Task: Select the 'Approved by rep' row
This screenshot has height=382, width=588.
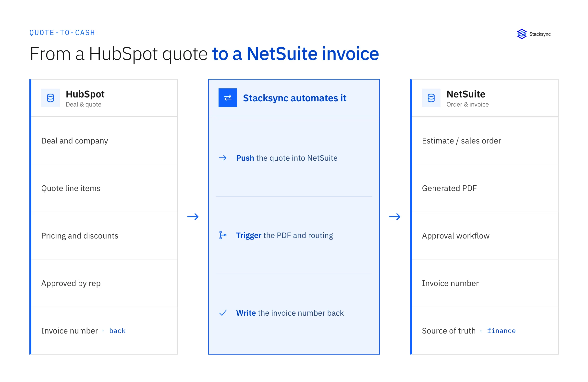Action: coord(105,283)
